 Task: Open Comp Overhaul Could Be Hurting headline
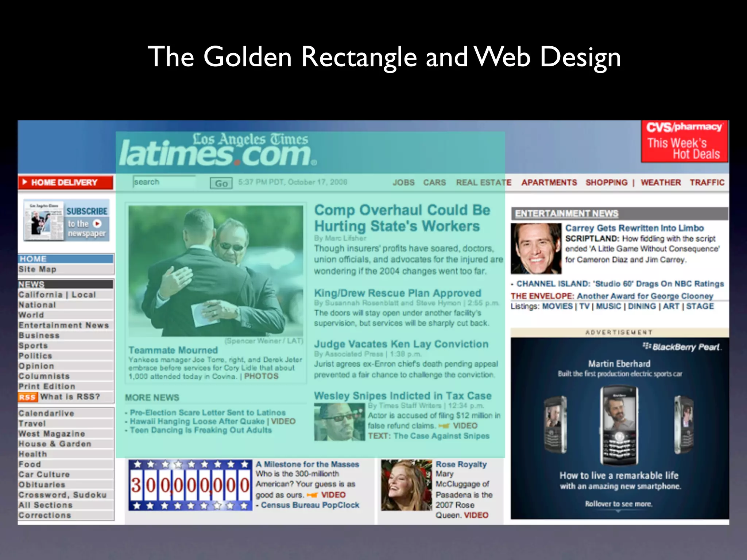(x=402, y=218)
